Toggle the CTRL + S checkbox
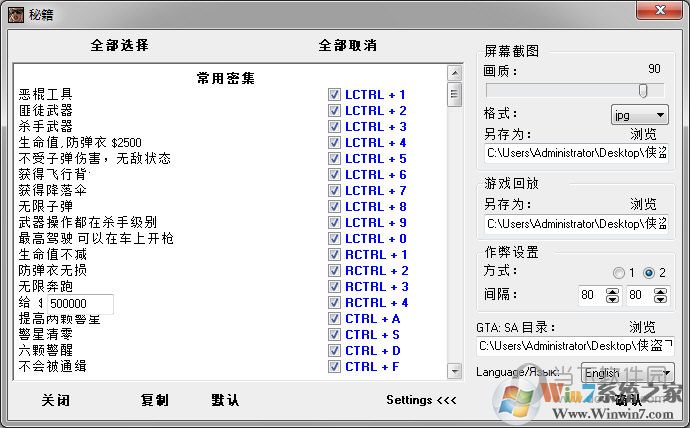The image size is (690, 428). (x=334, y=335)
